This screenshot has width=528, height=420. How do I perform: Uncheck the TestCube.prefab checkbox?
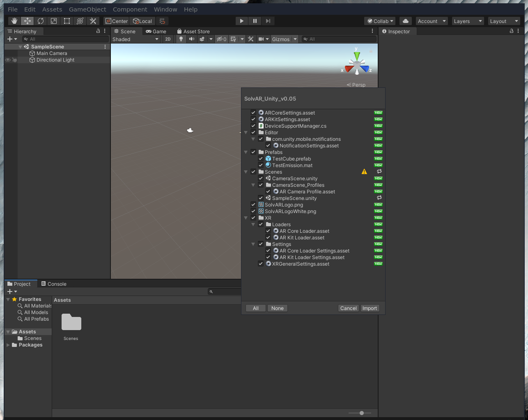(261, 158)
